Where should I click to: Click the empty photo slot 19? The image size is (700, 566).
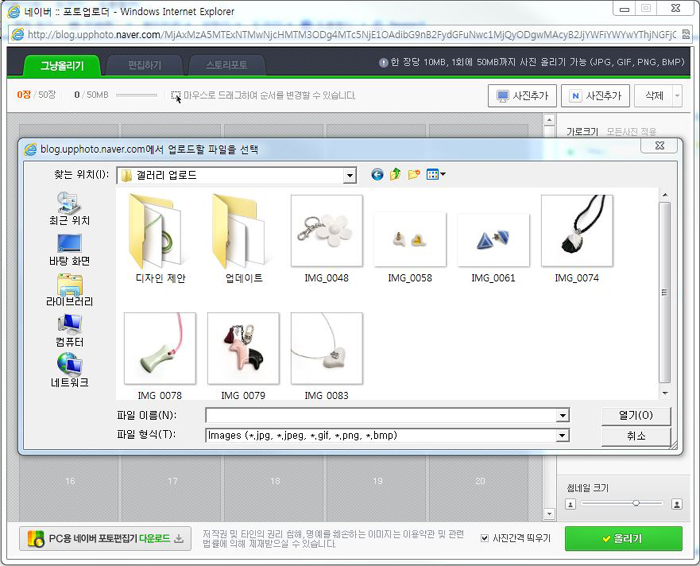point(377,489)
